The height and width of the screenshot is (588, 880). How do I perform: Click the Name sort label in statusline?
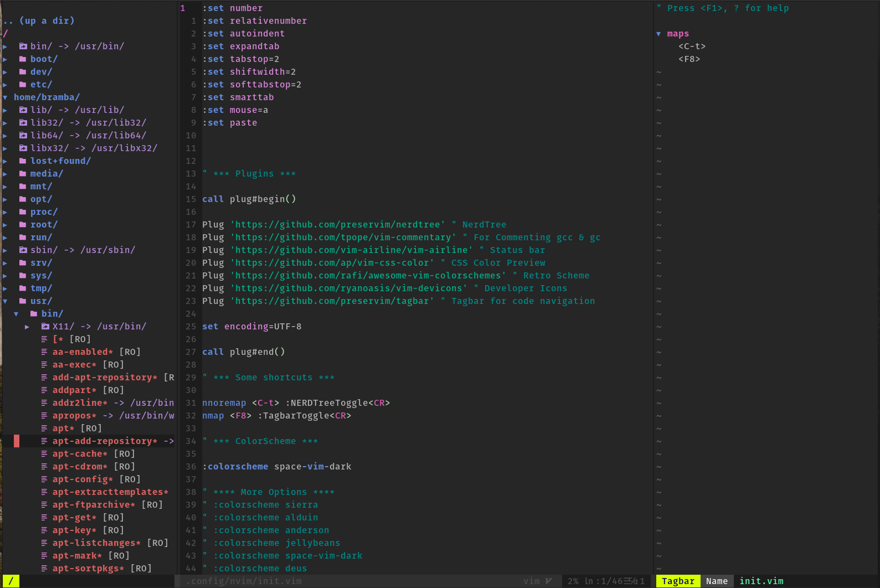pos(717,581)
